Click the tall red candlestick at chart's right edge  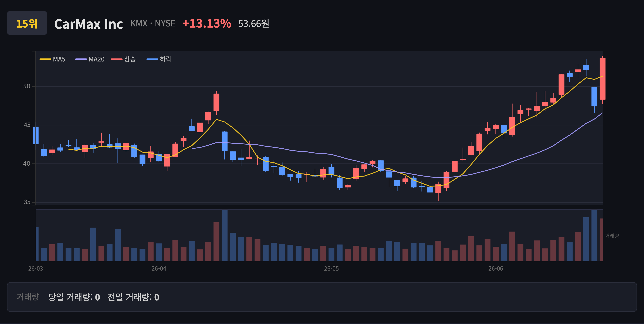tap(602, 79)
